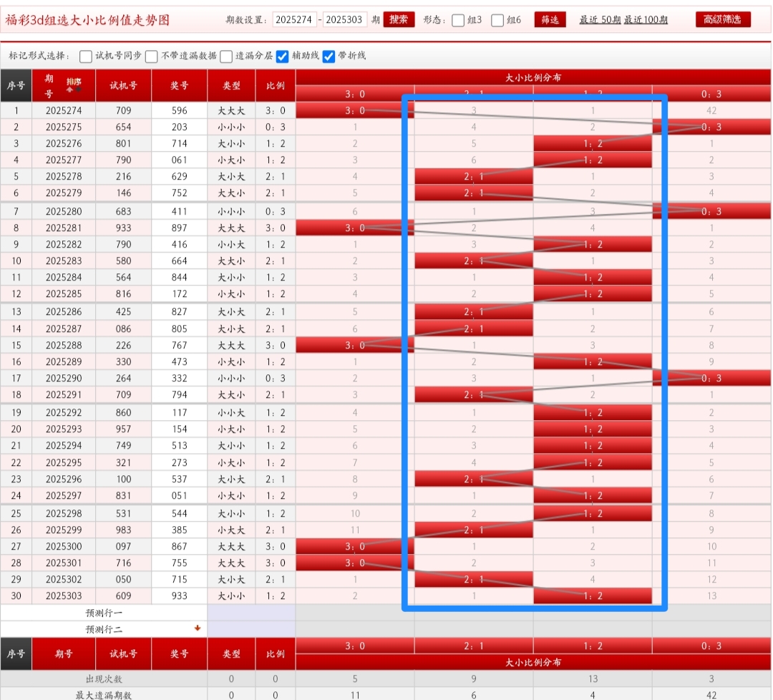Click 奖号 867 in row 2025300
Image resolution: width=773 pixels, height=700 pixels.
(180, 546)
